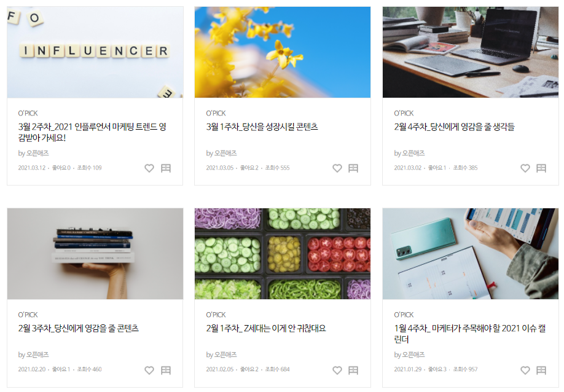
Task: Toggle heart on 3월 1주차 post
Action: coord(337,168)
